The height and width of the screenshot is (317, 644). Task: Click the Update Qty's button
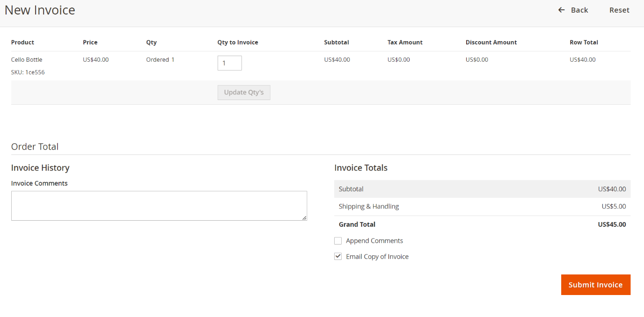[x=244, y=93]
